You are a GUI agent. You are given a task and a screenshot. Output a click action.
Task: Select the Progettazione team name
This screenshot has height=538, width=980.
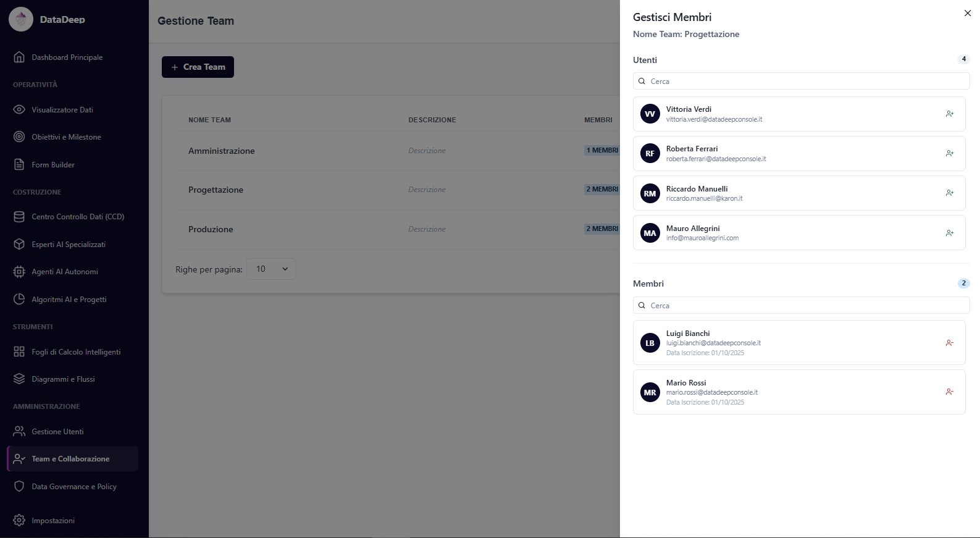(216, 190)
